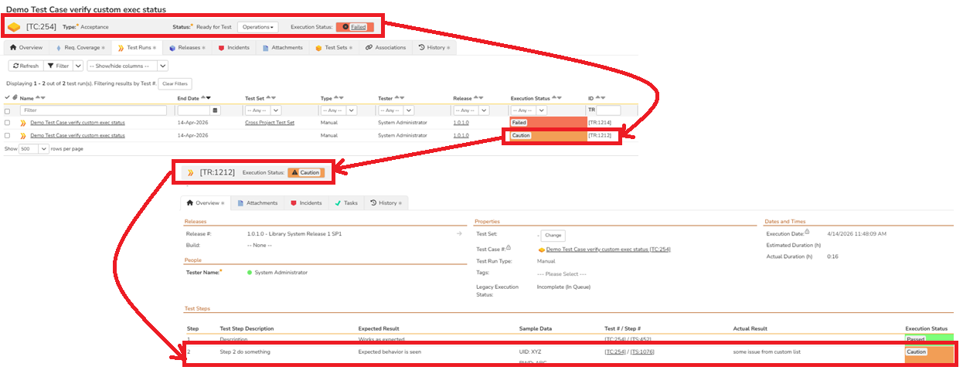Sort Type column ascending arrow
The image size is (980, 377).
click(336, 98)
